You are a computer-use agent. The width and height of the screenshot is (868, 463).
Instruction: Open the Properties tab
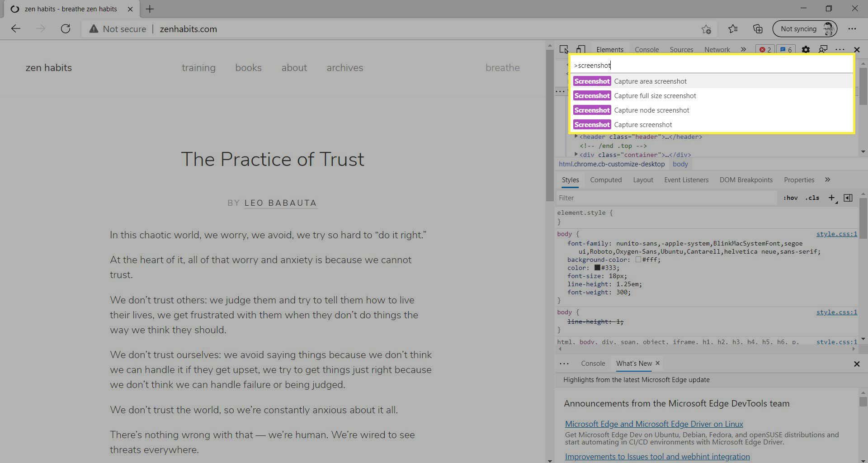point(799,180)
